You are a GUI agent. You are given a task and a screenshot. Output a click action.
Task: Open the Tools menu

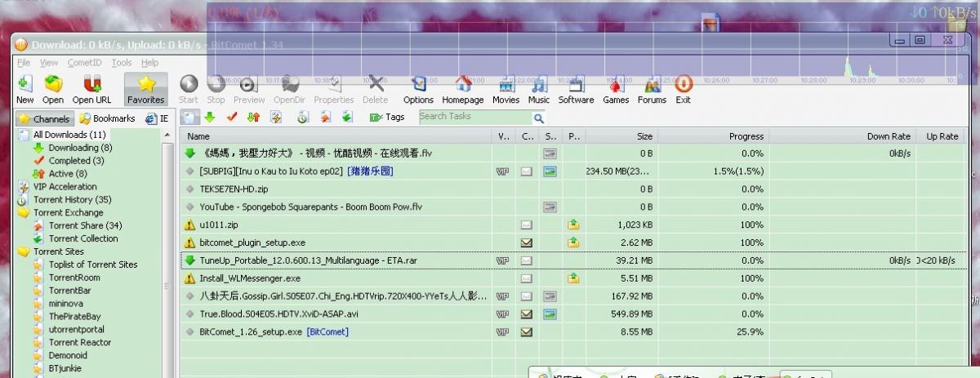(x=122, y=62)
